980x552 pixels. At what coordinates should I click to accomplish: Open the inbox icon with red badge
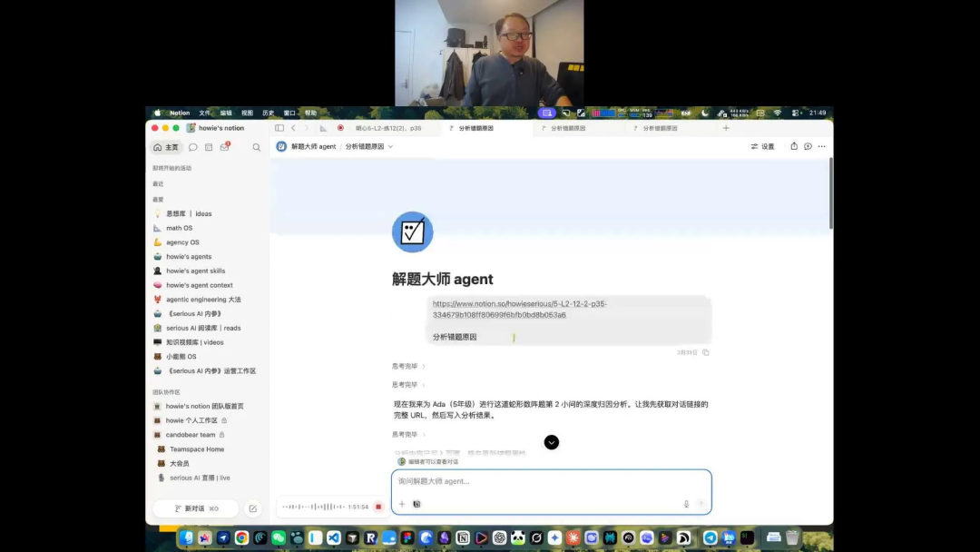pos(225,147)
